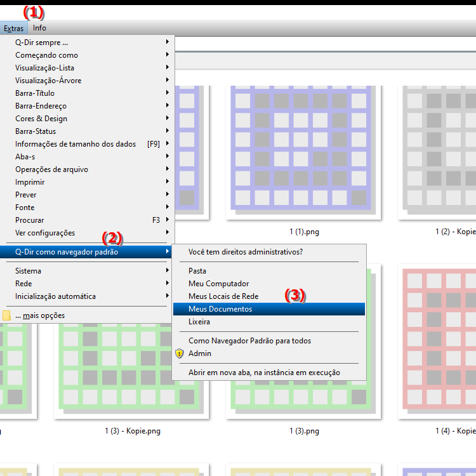Choose the Imprimir menu entry

point(88,182)
